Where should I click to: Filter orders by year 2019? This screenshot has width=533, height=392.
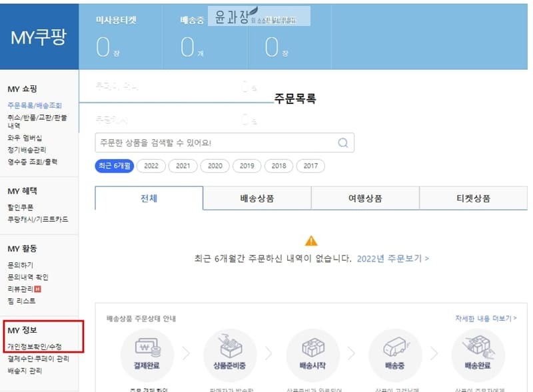click(247, 166)
